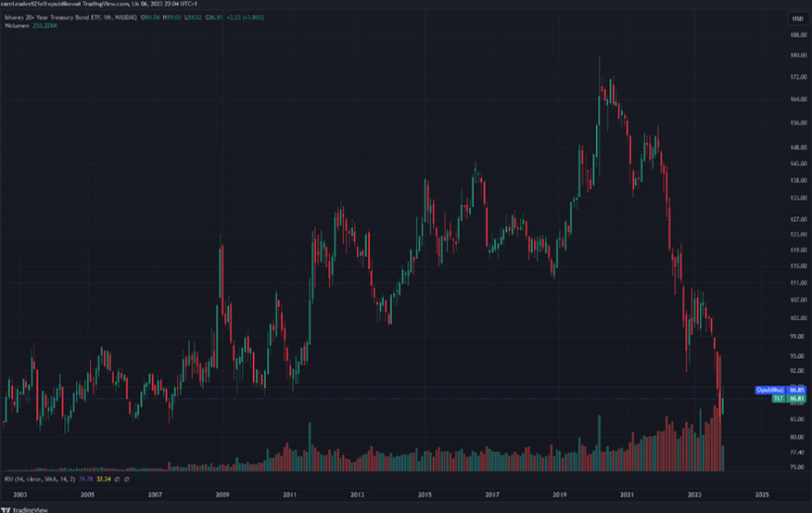Screen dimensions: 812x513
Task: Click the 75.00 level on price scale
Action: coord(796,467)
